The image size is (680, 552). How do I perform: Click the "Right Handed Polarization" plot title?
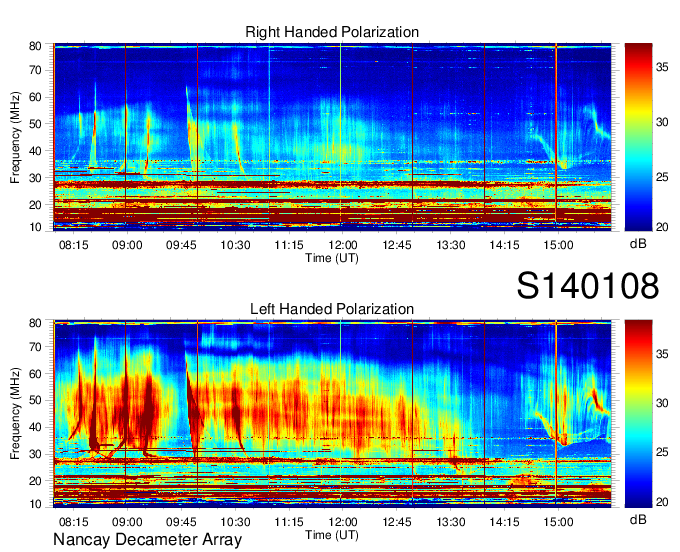pos(332,32)
